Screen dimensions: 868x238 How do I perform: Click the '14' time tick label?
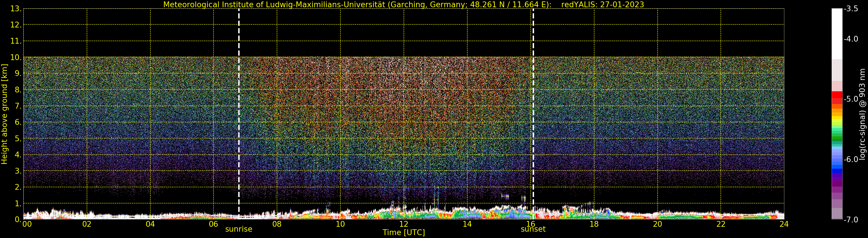(x=467, y=224)
